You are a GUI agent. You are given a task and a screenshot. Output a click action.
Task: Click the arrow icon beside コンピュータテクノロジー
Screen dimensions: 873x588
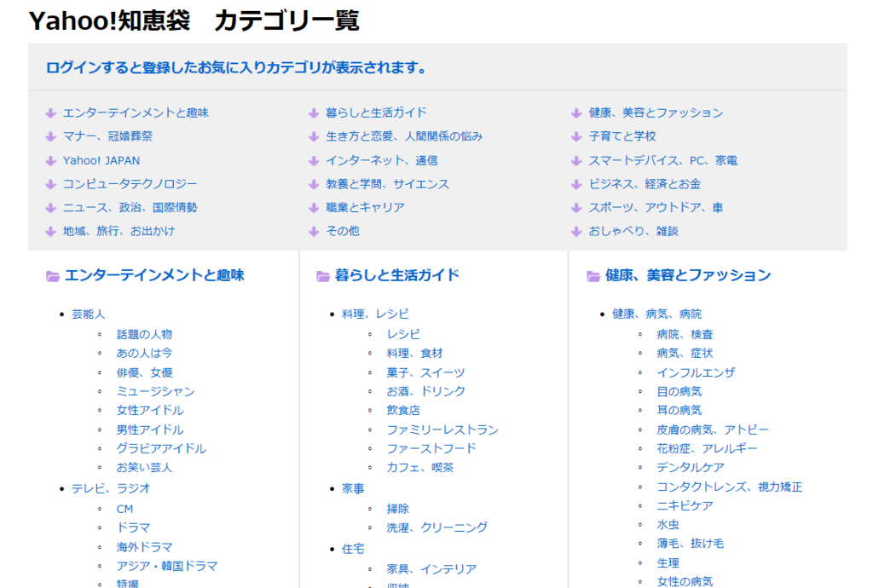coord(50,184)
